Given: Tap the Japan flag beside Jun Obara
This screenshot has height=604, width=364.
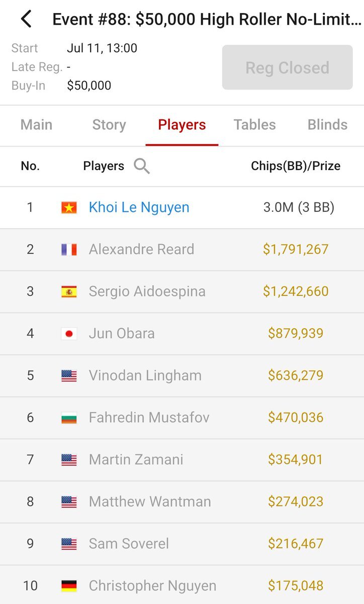Looking at the screenshot, I should click(69, 333).
